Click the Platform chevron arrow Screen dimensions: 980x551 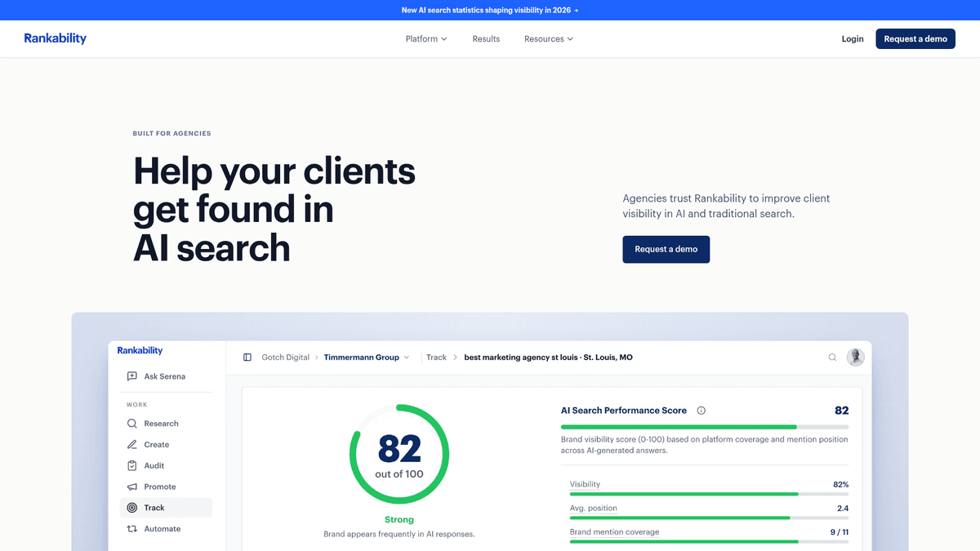pyautogui.click(x=444, y=39)
